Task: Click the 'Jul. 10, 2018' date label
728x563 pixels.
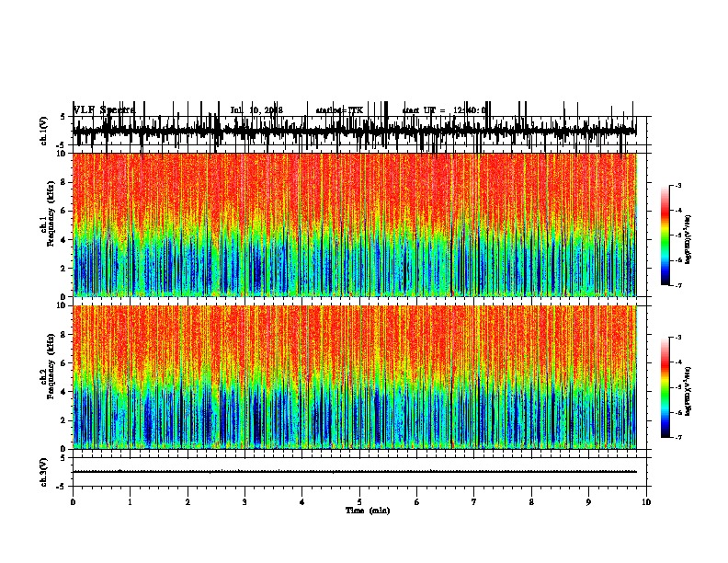Action: point(256,110)
